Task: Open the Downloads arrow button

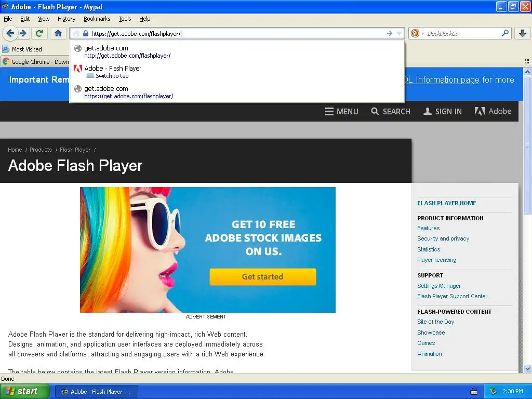Action: [x=523, y=33]
